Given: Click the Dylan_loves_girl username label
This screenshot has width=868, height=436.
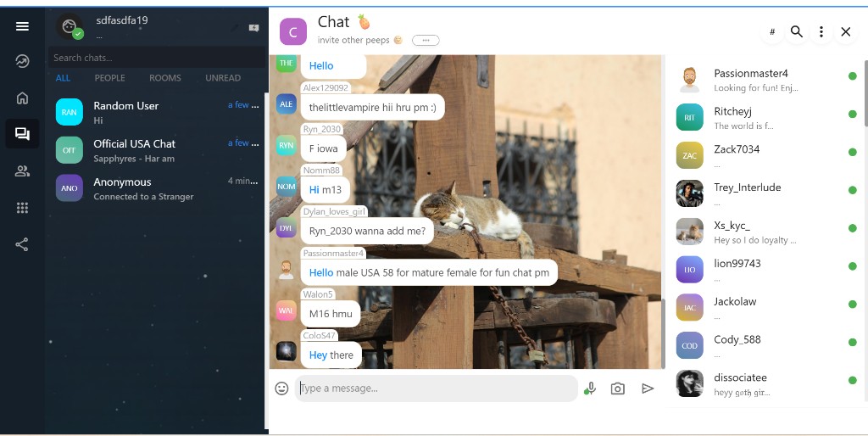Looking at the screenshot, I should 334,211.
